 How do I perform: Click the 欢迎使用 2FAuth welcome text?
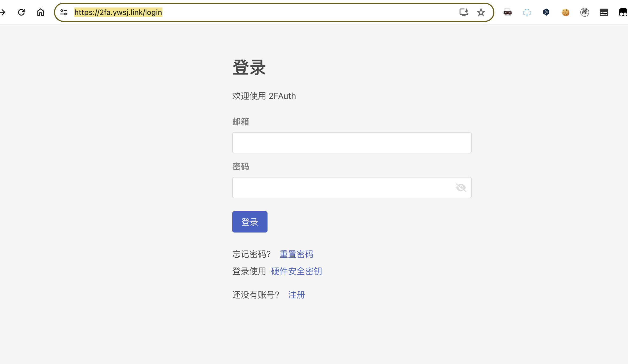[264, 96]
